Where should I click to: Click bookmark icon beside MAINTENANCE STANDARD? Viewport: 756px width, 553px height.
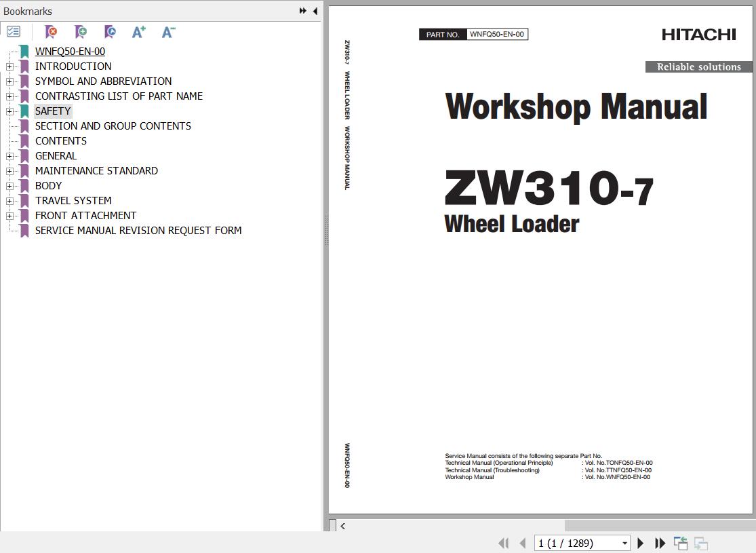point(24,171)
